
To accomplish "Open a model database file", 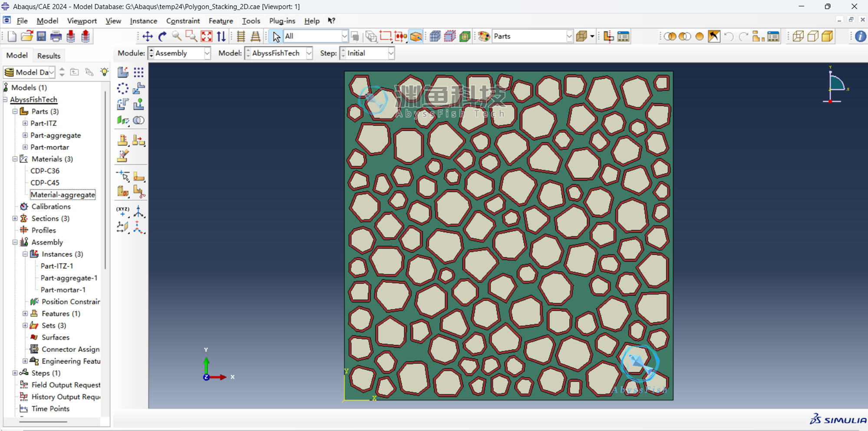I will click(26, 36).
